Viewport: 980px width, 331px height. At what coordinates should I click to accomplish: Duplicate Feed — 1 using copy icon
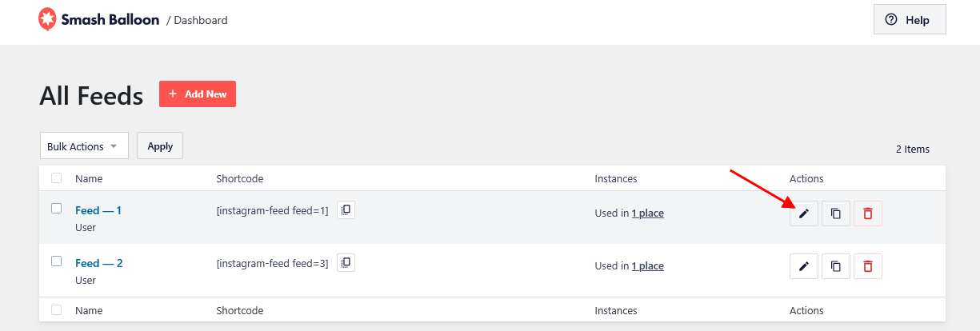coord(836,213)
